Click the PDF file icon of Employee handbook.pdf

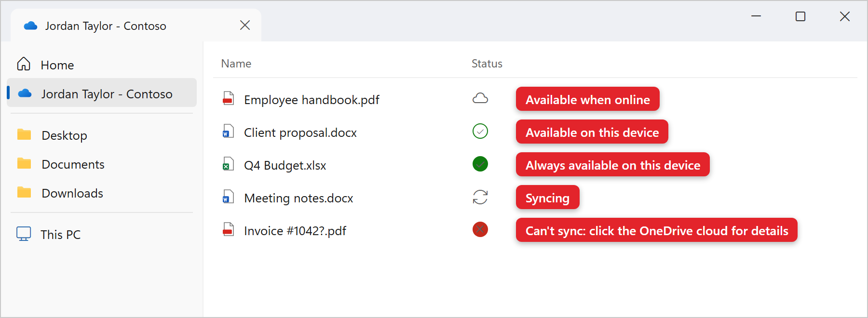[x=228, y=98]
